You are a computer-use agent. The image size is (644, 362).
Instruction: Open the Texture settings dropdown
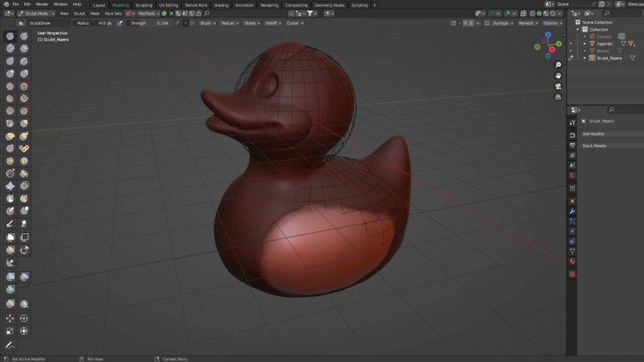[x=229, y=23]
